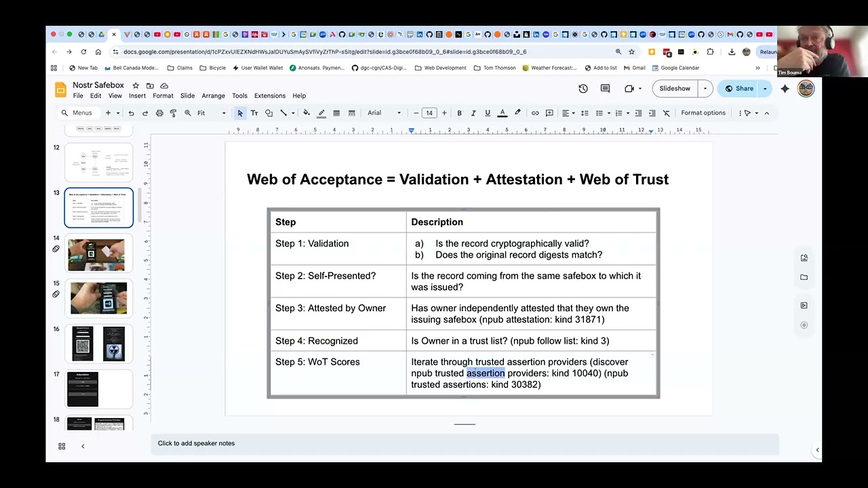Screen dimensions: 868x488
Task: Move presentation to a folder
Action: pyautogui.click(x=150, y=85)
